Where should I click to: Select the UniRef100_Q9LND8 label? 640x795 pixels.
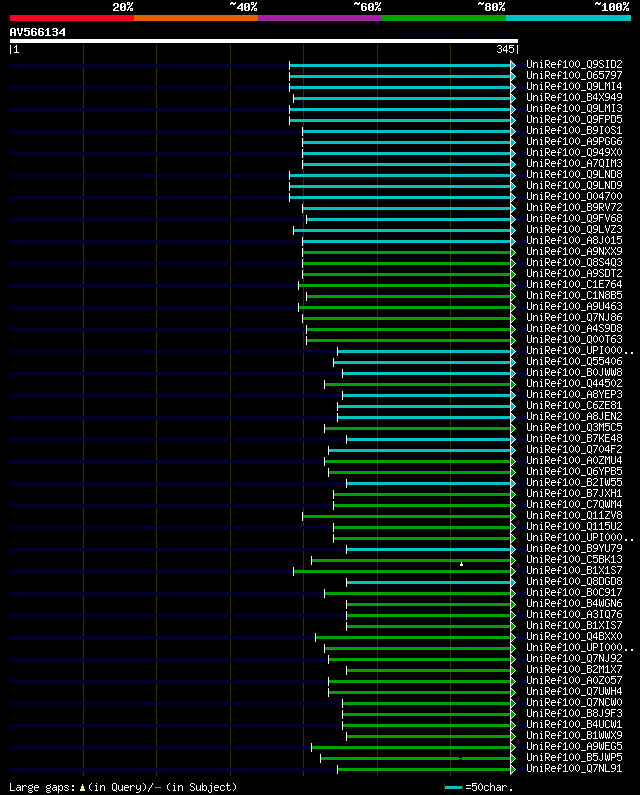[574, 174]
